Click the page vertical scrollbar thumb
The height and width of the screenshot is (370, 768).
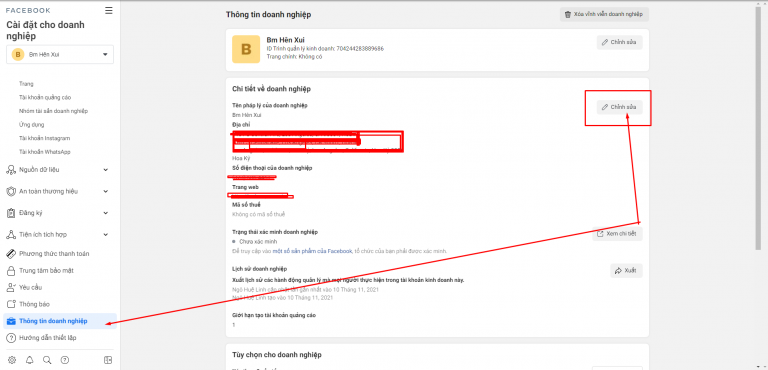[759, 127]
